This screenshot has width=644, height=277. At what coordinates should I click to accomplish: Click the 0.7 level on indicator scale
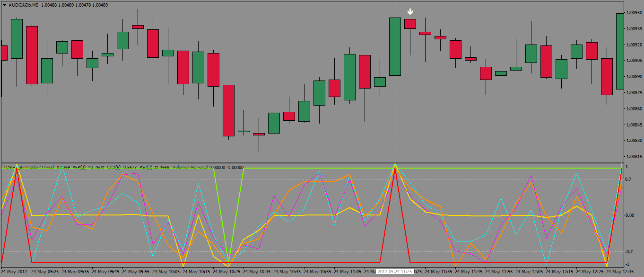coord(629,179)
